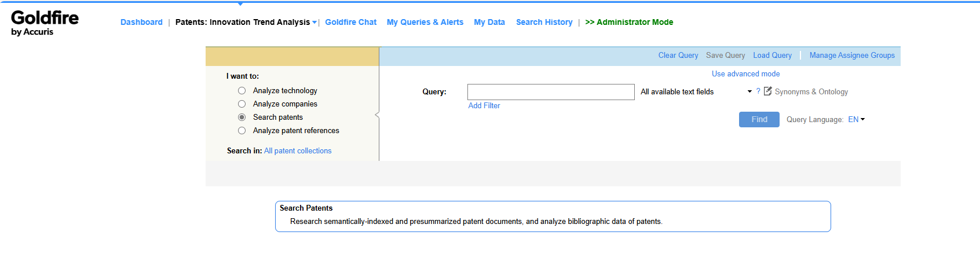980x261 pixels.
Task: Click the question mark help icon
Action: pyautogui.click(x=758, y=91)
